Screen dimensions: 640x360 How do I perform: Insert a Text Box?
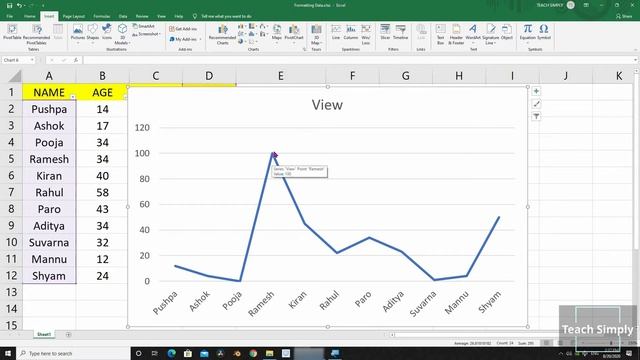point(440,34)
